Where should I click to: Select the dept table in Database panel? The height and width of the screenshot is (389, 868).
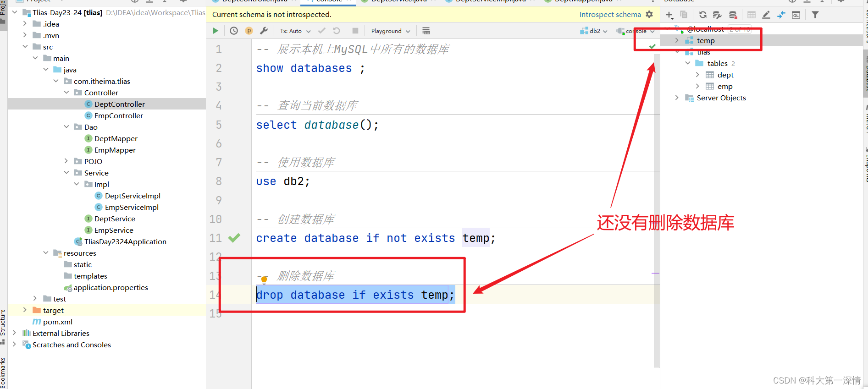tap(725, 75)
